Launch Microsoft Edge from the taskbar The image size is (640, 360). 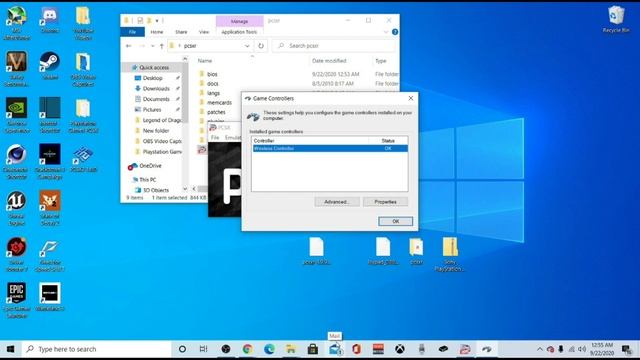[x=269, y=349]
